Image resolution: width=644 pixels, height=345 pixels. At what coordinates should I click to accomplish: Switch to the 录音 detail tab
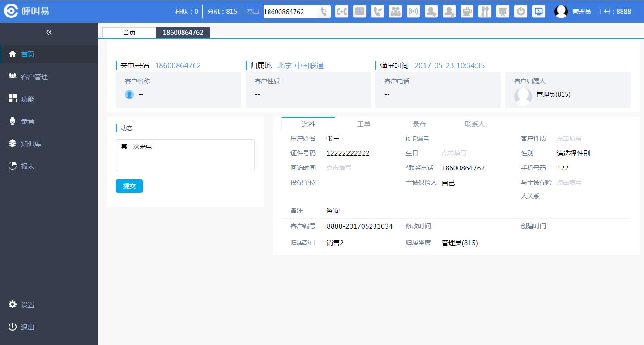coord(419,124)
